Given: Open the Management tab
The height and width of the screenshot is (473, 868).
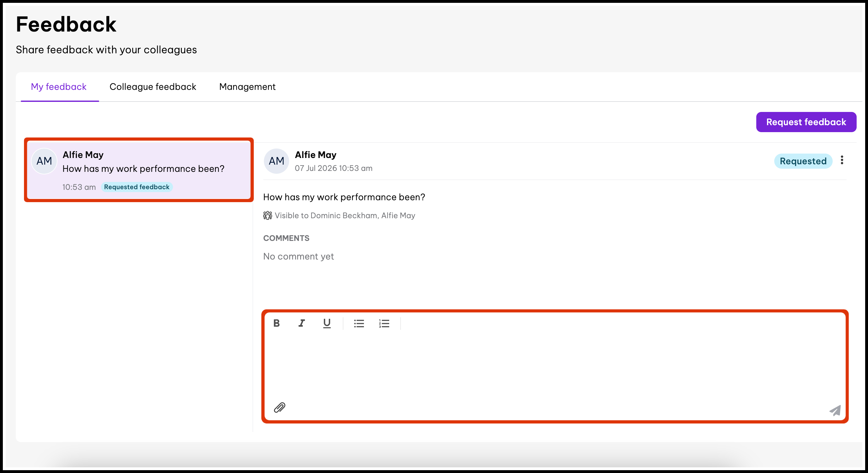Looking at the screenshot, I should (247, 87).
